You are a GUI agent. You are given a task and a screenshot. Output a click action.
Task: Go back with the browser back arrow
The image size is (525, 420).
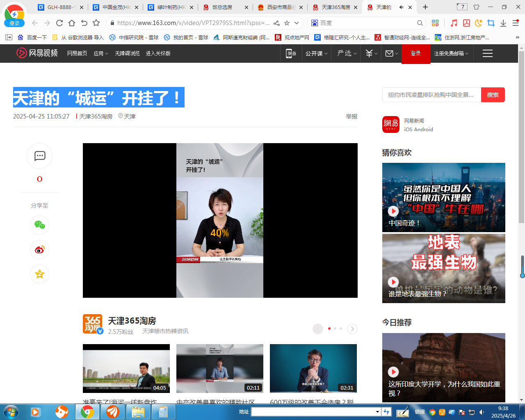pyautogui.click(x=35, y=23)
